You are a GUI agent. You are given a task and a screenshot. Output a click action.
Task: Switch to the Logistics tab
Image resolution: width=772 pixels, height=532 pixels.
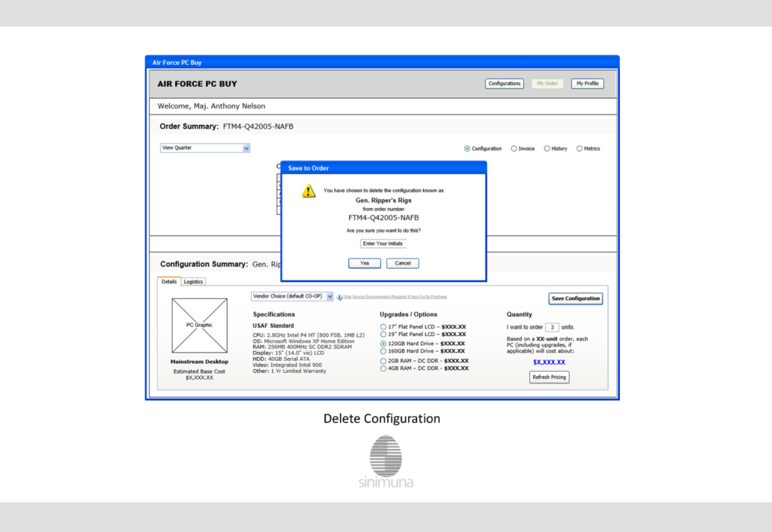(193, 282)
